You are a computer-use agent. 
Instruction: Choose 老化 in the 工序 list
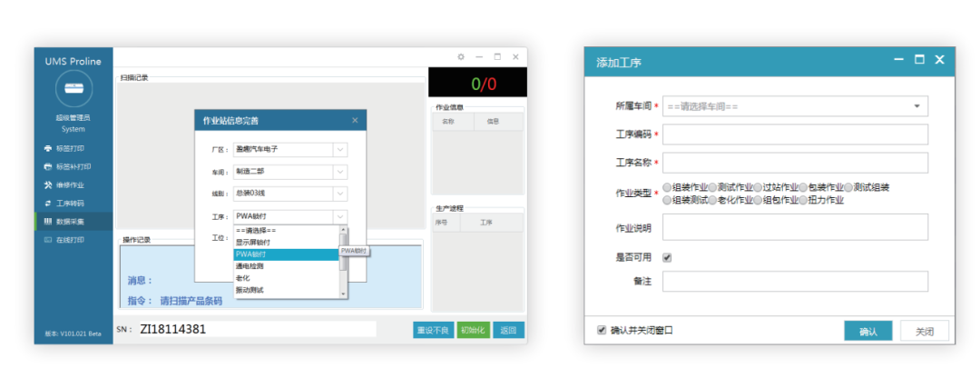tap(286, 279)
